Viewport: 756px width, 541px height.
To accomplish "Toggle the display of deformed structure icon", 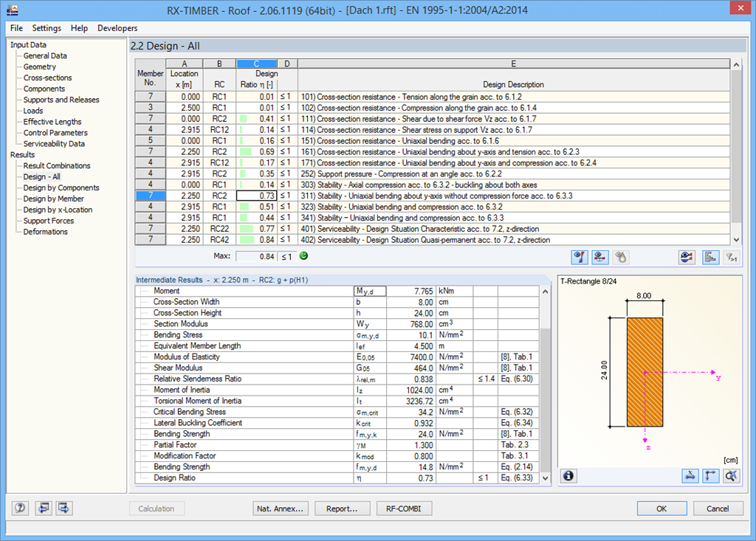I will 599,257.
